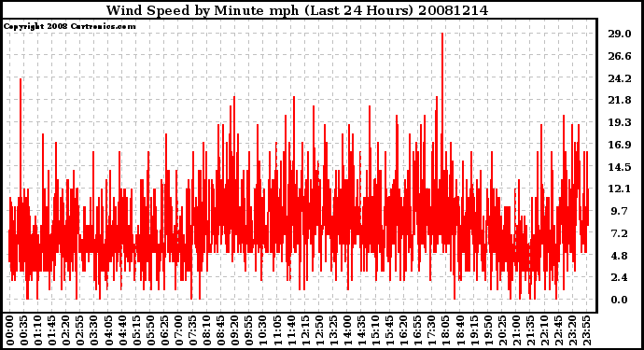Click the 09:20 time label
Viewport: 644px width, 350px height.
pyautogui.click(x=235, y=330)
